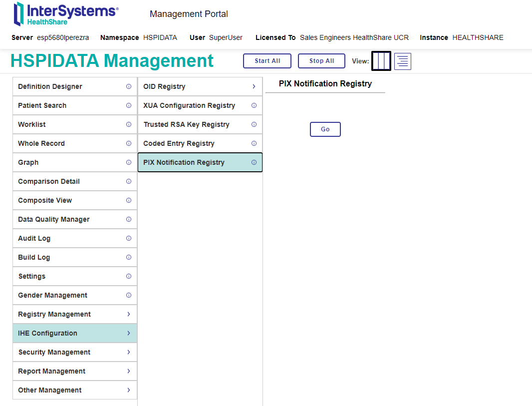
Task: Select Security Management menu item
Action: pos(75,353)
